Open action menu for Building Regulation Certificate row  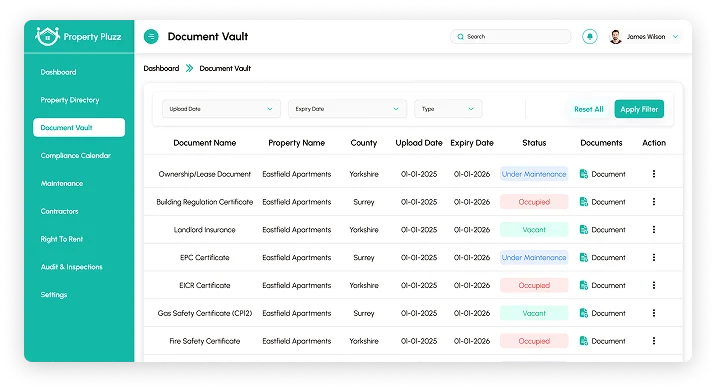654,202
